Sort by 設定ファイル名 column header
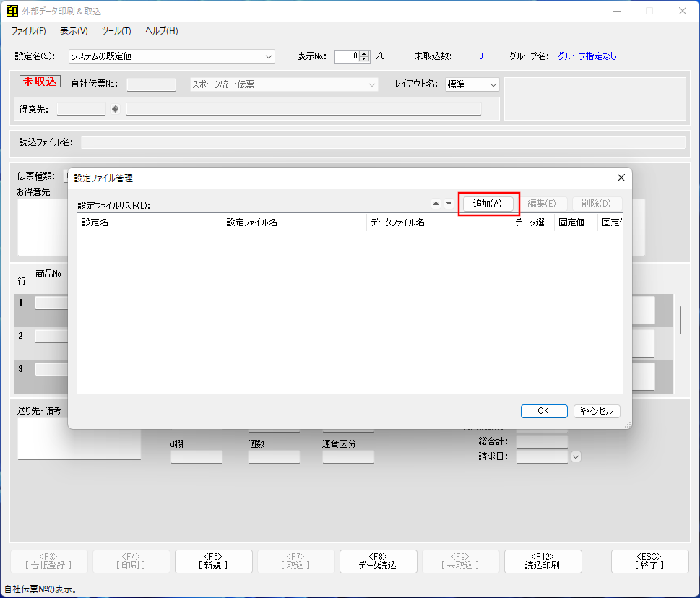 coord(294,222)
